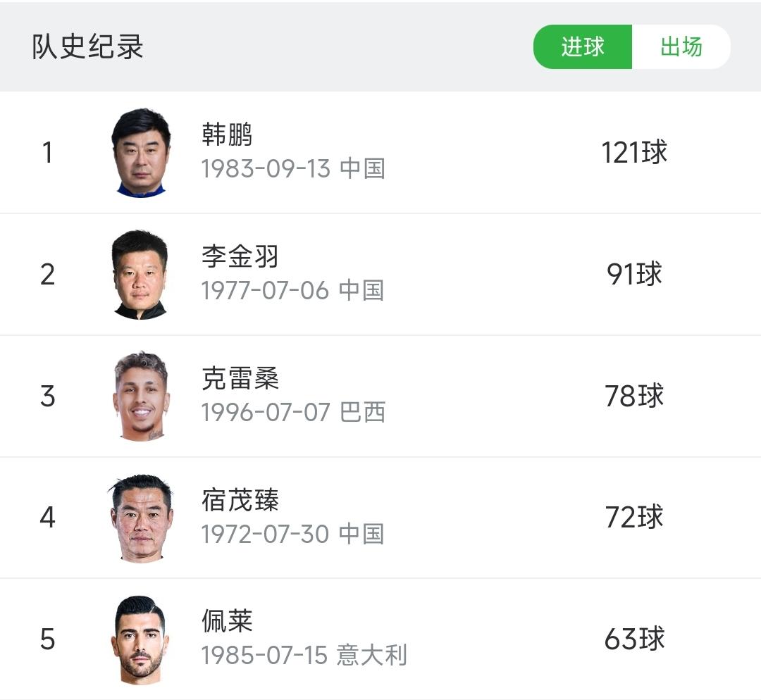Screen dimensions: 761x700
Task: Tap the avatar photo in the rank 4 row
Action: 141,518
